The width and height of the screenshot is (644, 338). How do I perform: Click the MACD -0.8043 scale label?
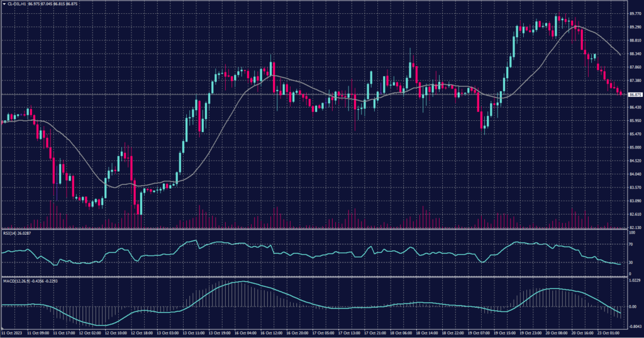click(635, 327)
